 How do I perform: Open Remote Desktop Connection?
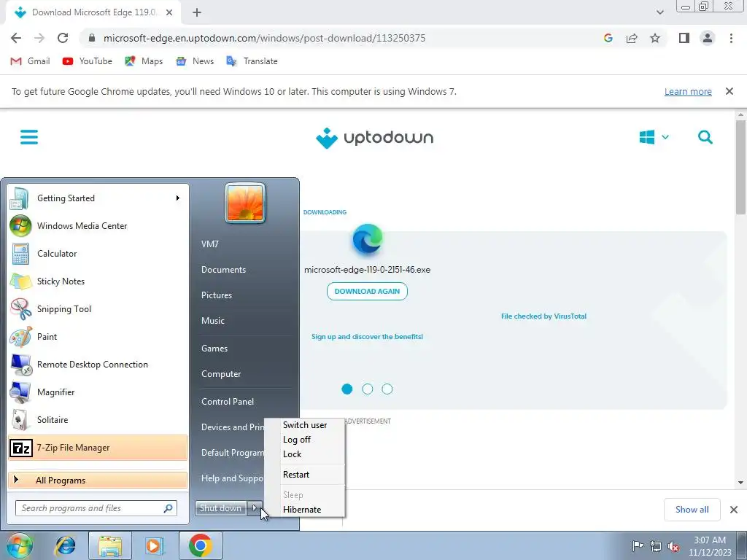coord(98,365)
